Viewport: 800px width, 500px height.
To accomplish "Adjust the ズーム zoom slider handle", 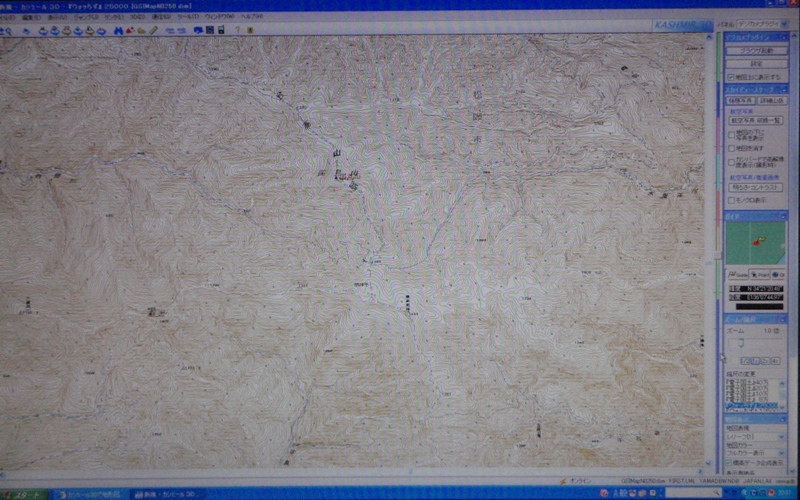I will [741, 343].
